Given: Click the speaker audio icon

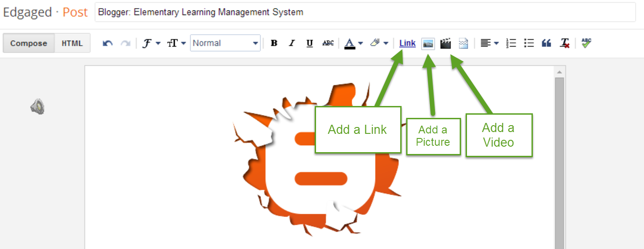Looking at the screenshot, I should coord(38,107).
